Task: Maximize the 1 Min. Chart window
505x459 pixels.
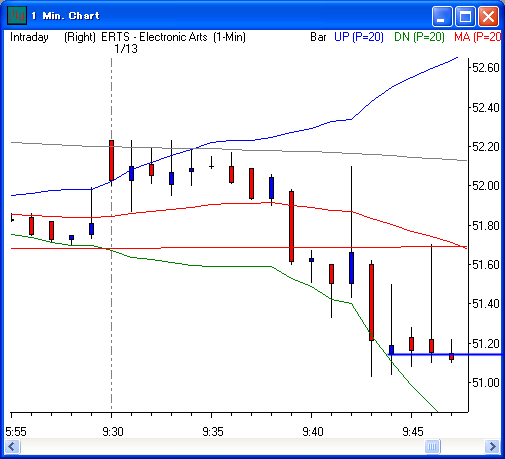Action: coord(465,16)
